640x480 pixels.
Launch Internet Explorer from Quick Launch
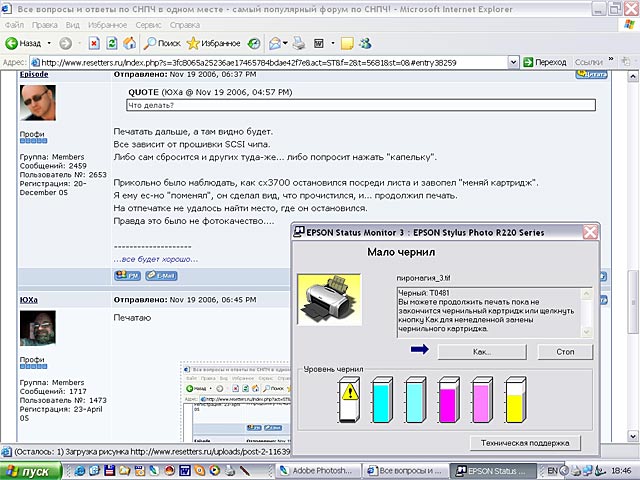click(x=80, y=471)
